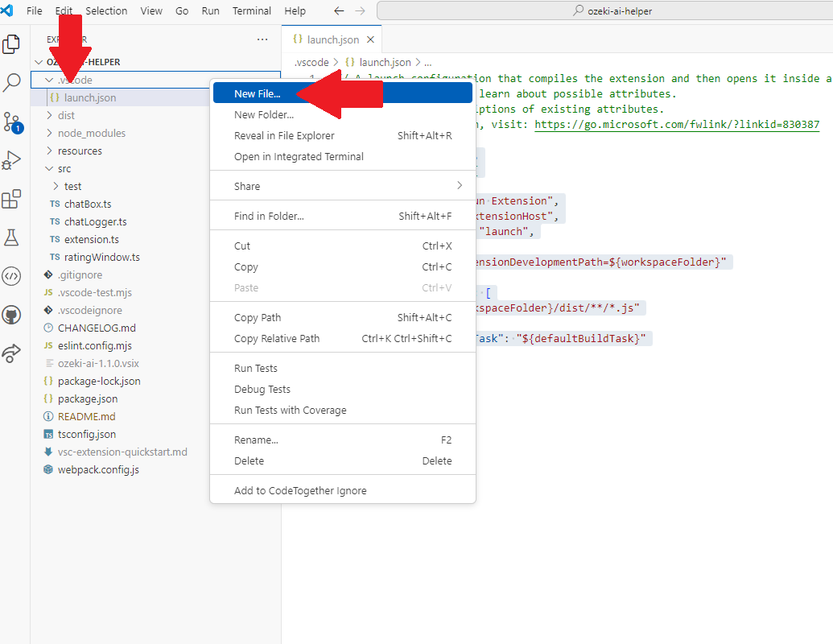Open Explorer more actions ellipsis
Viewport: 833px width, 644px height.
[262, 39]
